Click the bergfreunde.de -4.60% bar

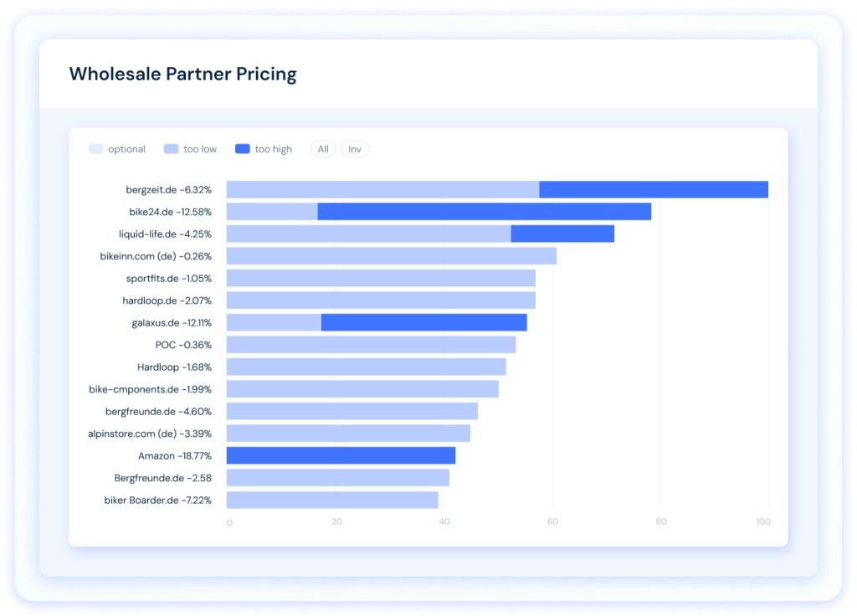pos(352,411)
